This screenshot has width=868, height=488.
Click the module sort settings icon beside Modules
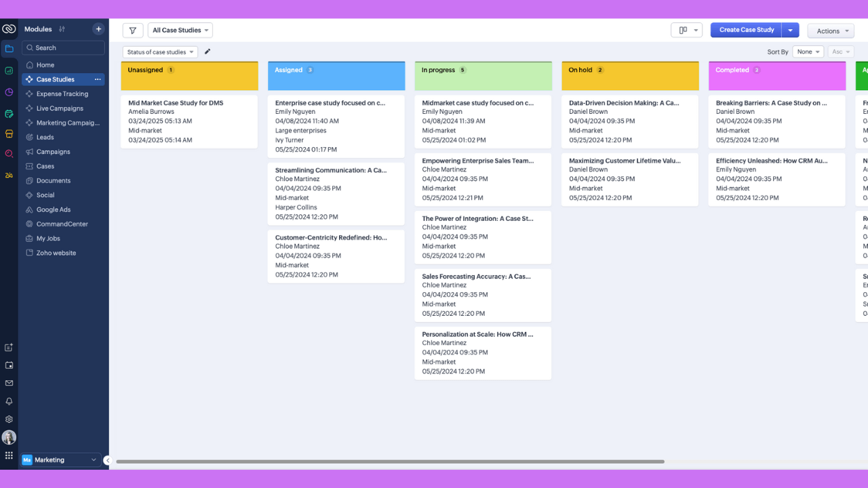pos(62,29)
